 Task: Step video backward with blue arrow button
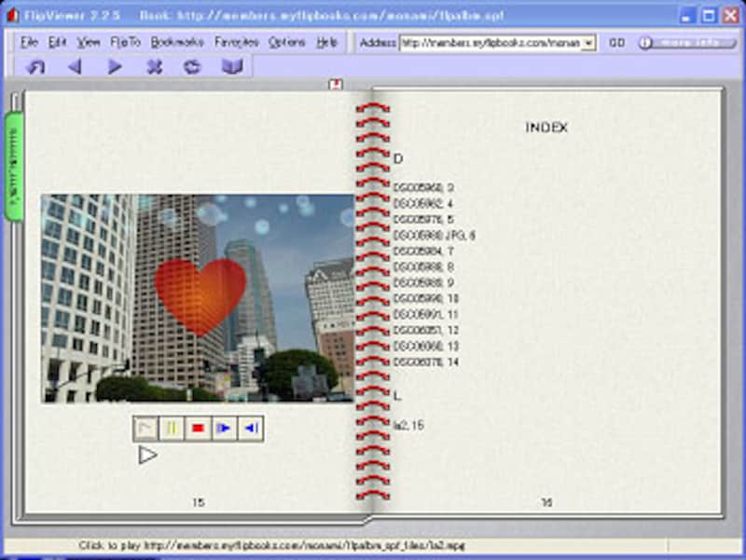pos(250,429)
